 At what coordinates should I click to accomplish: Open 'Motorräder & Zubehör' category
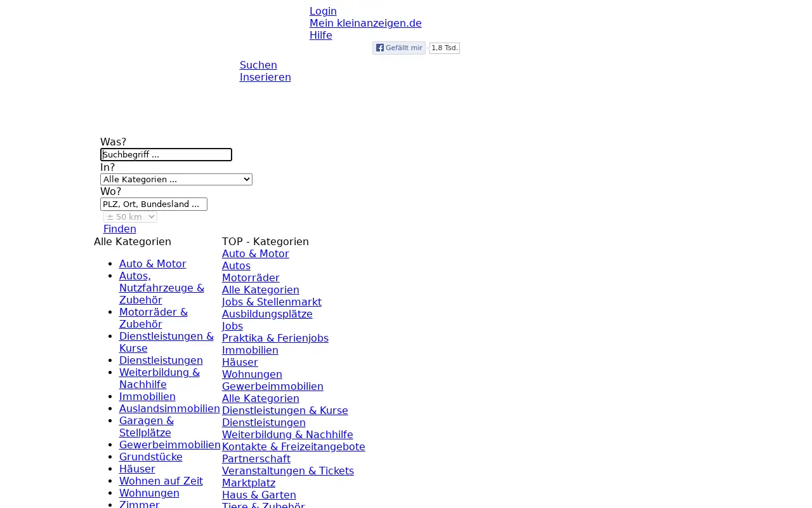point(154,318)
